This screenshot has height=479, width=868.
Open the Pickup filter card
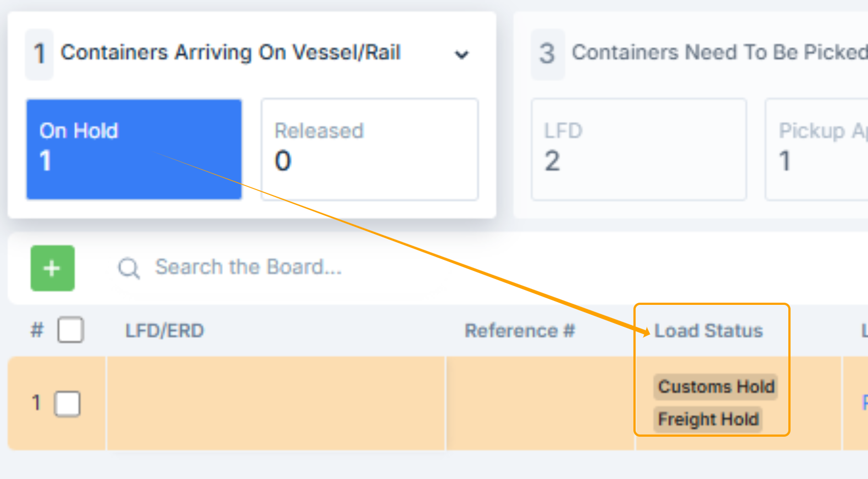tap(816, 149)
